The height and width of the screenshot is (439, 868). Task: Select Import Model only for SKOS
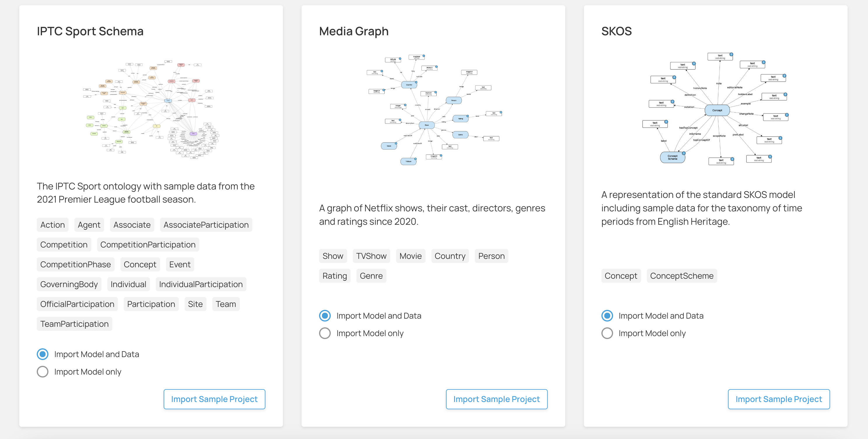(x=607, y=333)
